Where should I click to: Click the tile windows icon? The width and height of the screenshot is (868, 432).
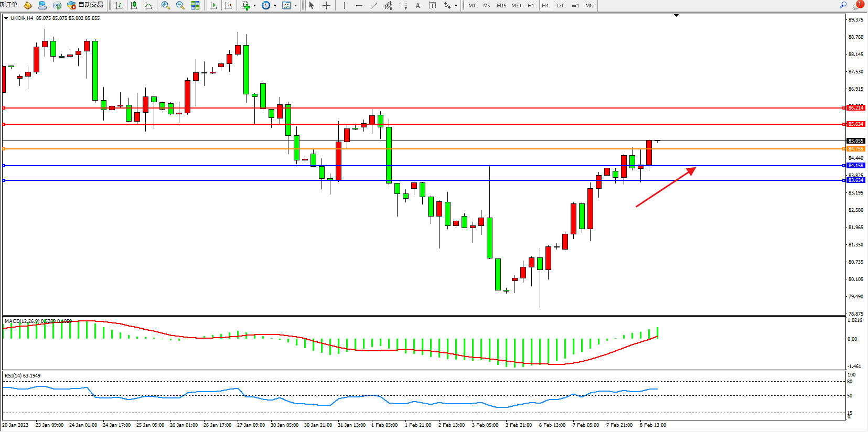click(x=195, y=5)
